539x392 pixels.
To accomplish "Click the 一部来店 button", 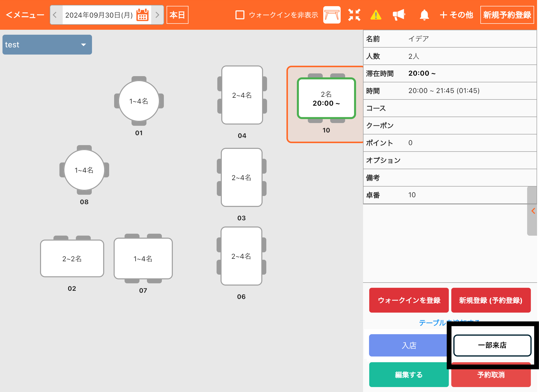I will pyautogui.click(x=492, y=345).
